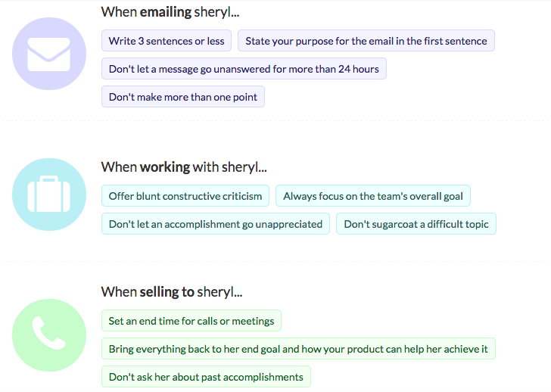
Task: Select 'Set an end time for calls' tag
Action: (191, 321)
